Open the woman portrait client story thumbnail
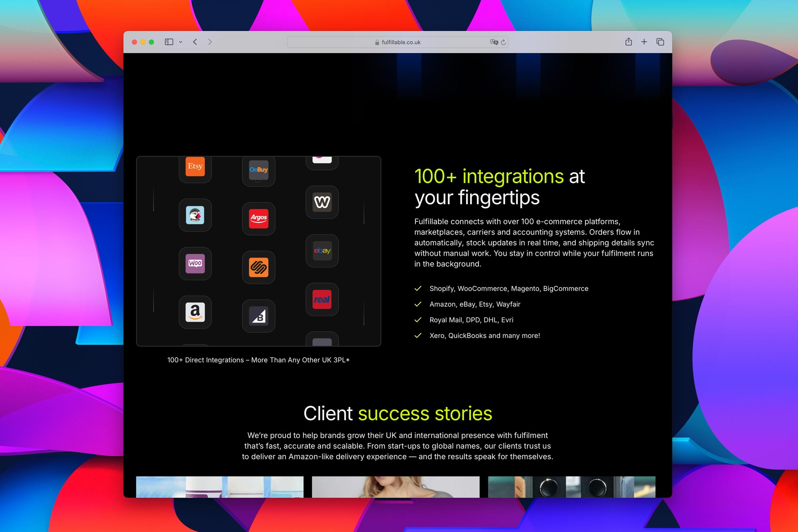 pos(396,487)
